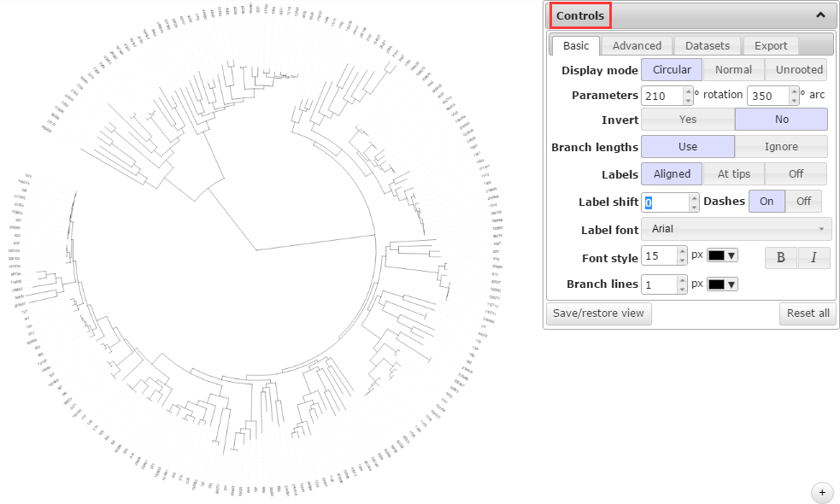
Task: Enable Invert with the Yes option
Action: 687,120
